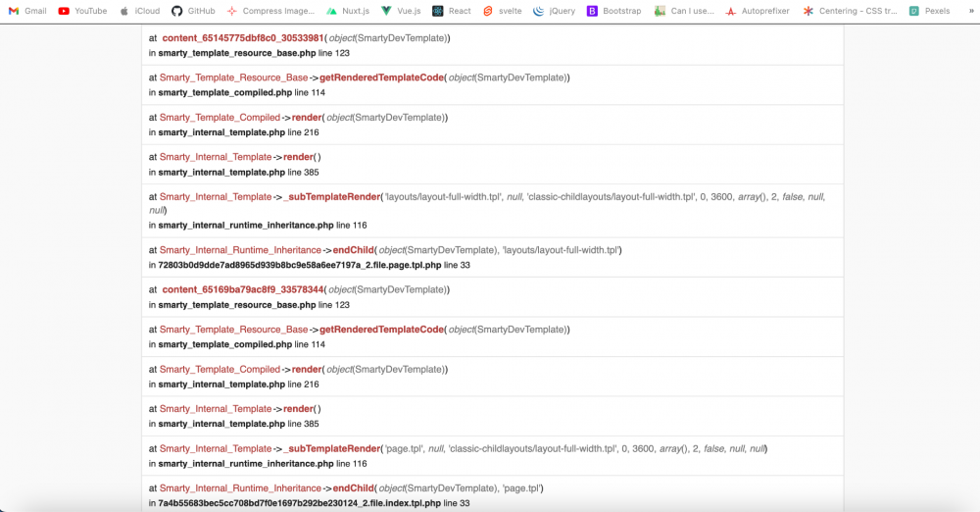
Task: Click endChild call with 'layouts/layout-full-width.tpl'
Action: pos(353,250)
